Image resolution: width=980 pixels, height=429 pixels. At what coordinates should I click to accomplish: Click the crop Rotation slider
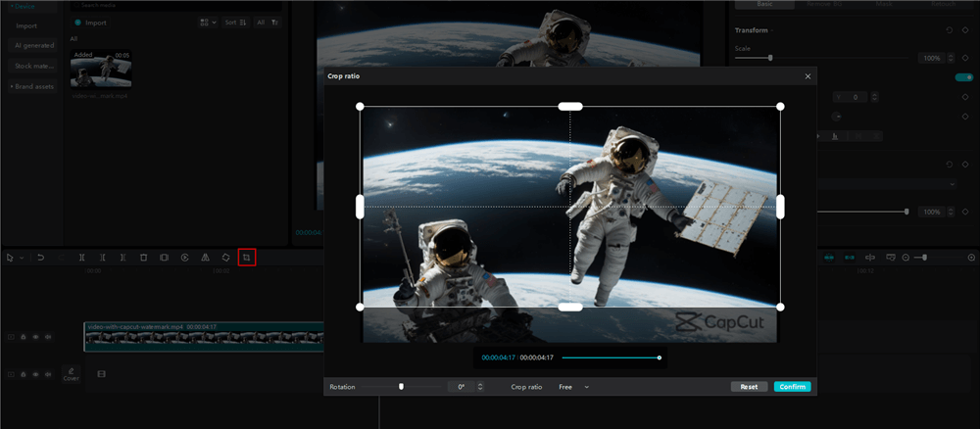tap(401, 387)
